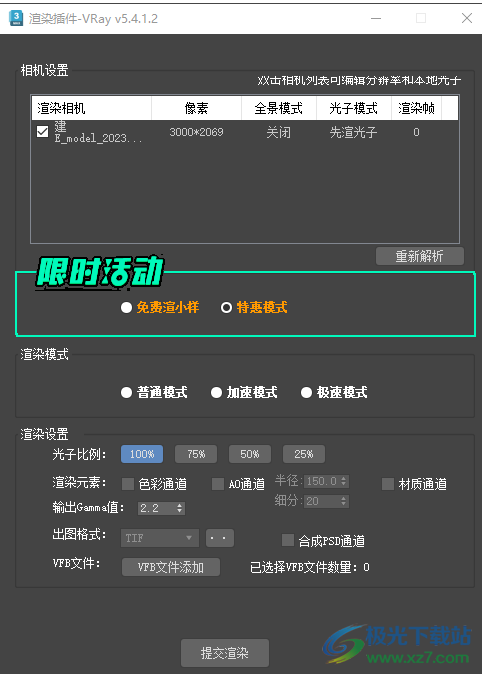
Task: Select the 3000*2069 resolution cell
Action: pos(196,132)
